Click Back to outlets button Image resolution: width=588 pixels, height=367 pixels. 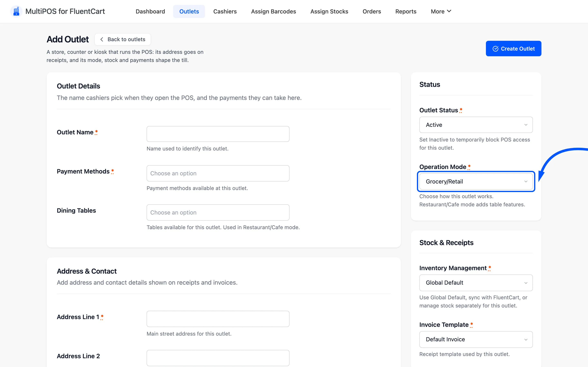[x=123, y=39]
